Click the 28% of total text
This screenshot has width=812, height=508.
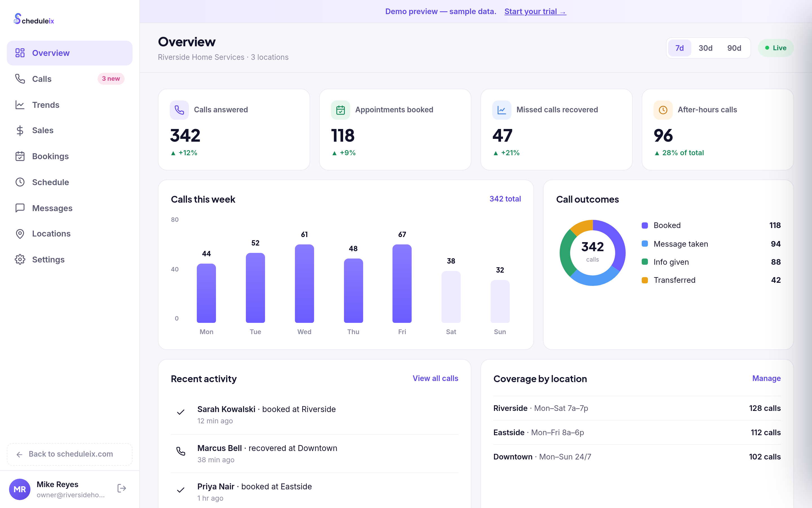[x=683, y=153]
